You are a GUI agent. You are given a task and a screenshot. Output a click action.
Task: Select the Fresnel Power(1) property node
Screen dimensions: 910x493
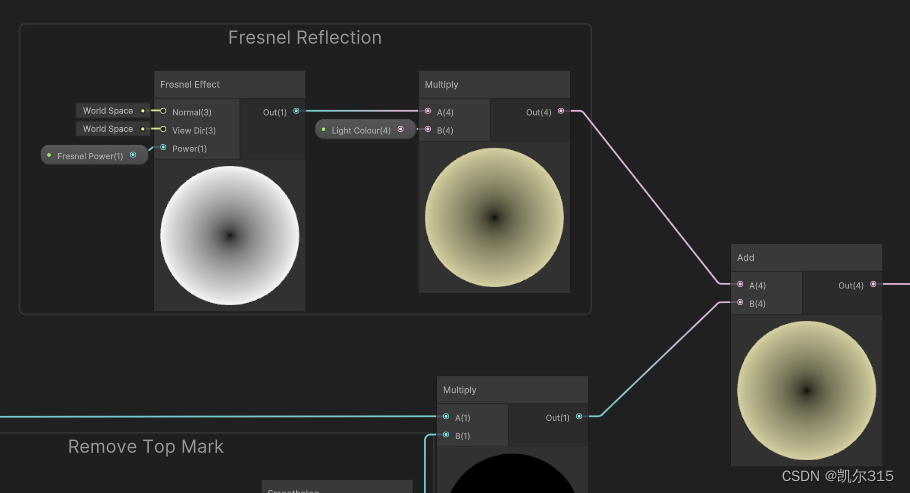(x=94, y=155)
